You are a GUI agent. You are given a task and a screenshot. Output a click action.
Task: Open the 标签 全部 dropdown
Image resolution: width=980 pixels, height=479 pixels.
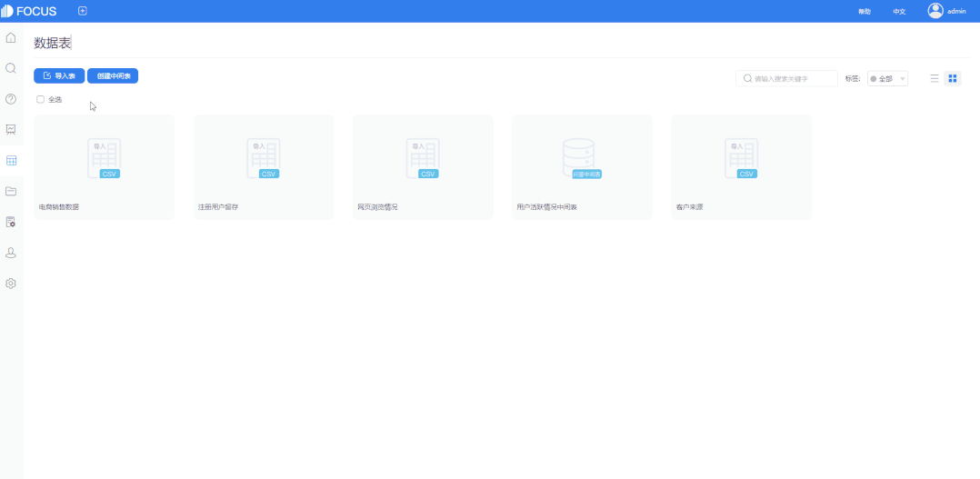887,79
